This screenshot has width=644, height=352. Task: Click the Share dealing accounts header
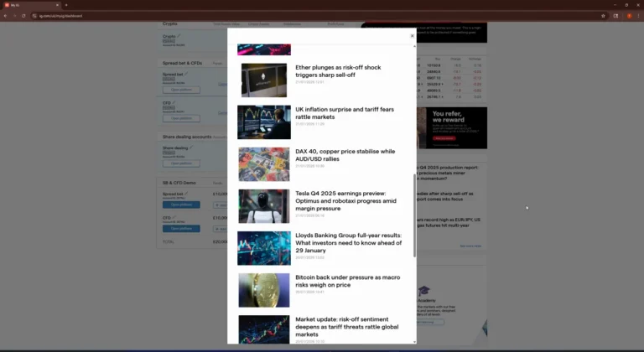click(x=187, y=137)
